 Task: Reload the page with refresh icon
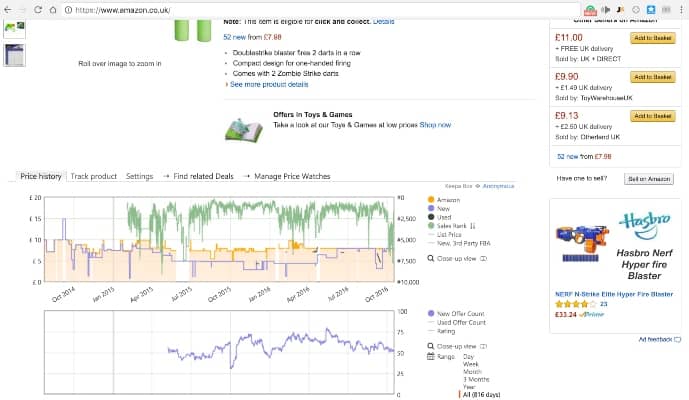[x=38, y=9]
